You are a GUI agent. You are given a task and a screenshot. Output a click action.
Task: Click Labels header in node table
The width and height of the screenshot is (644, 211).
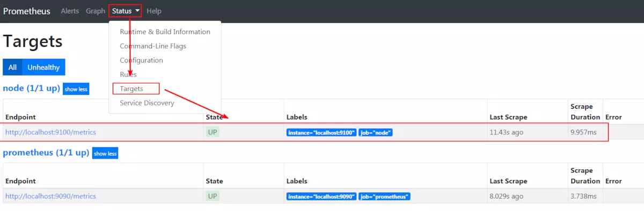click(297, 117)
